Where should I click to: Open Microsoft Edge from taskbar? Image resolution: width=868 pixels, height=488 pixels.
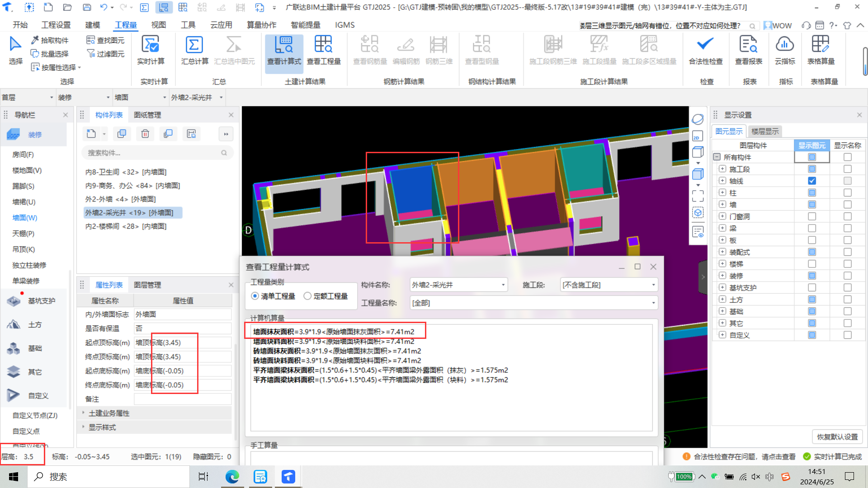point(232,477)
